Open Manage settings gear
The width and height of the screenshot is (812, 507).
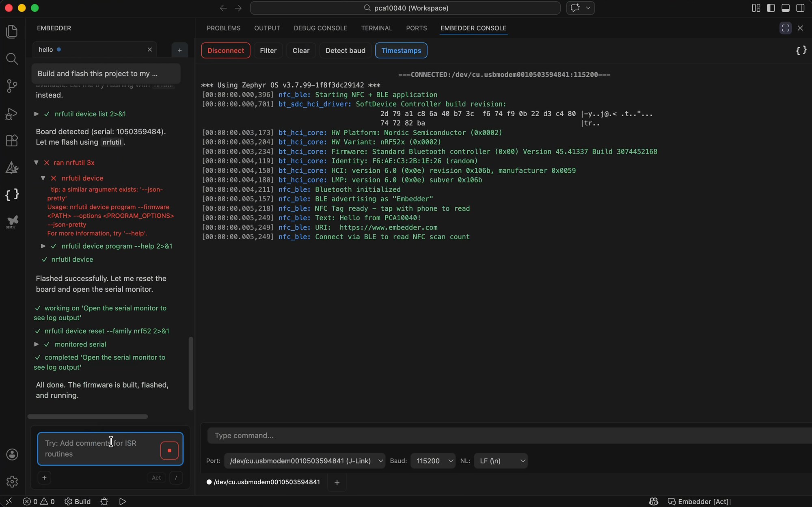12,481
